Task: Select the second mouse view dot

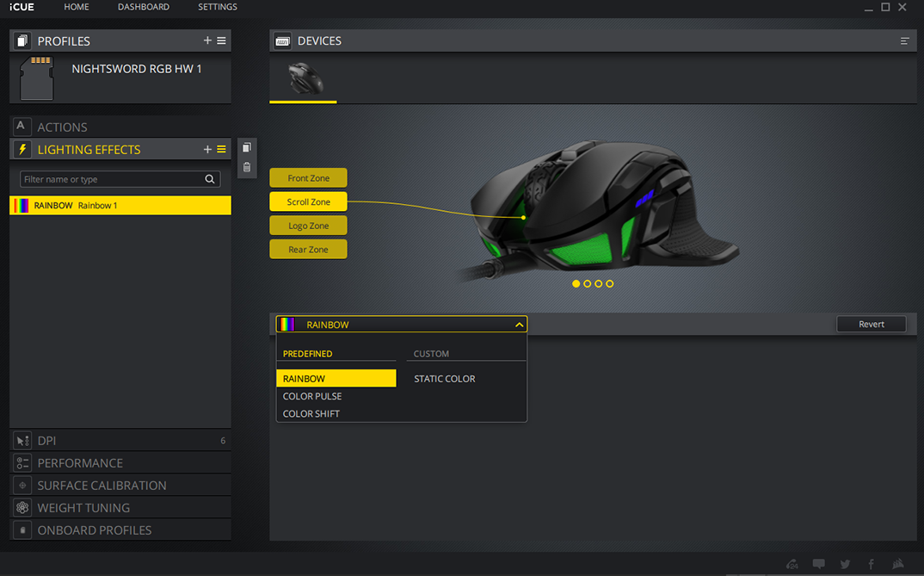Action: (x=588, y=283)
